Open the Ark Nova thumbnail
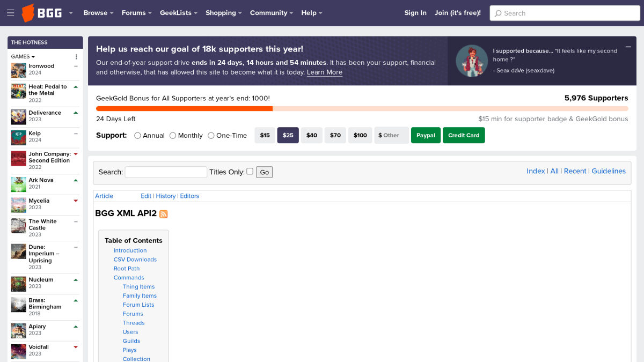Viewport: 644px width, 362px height. click(19, 184)
